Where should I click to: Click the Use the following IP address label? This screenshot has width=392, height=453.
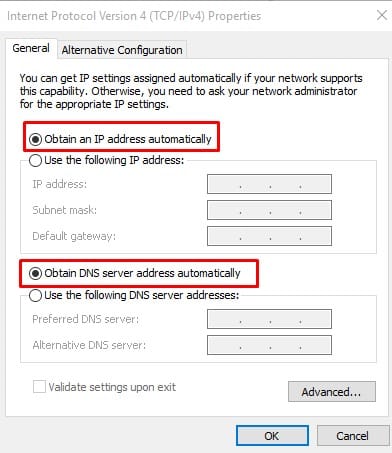[x=114, y=160]
